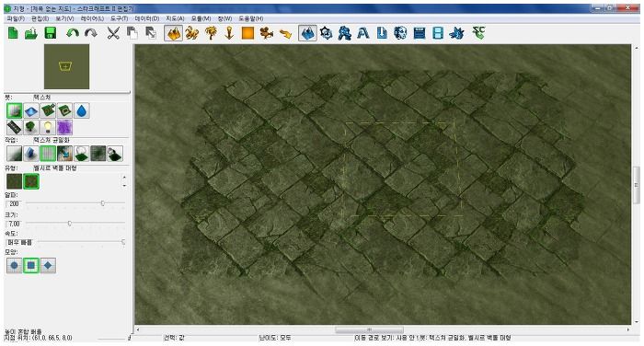This screenshot has width=644, height=346.
Task: Select the square brush shape
Action: (x=31, y=265)
